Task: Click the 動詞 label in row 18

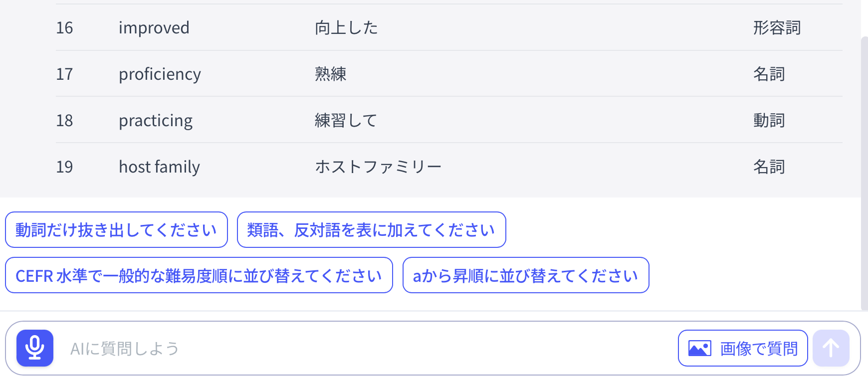Action: [769, 121]
